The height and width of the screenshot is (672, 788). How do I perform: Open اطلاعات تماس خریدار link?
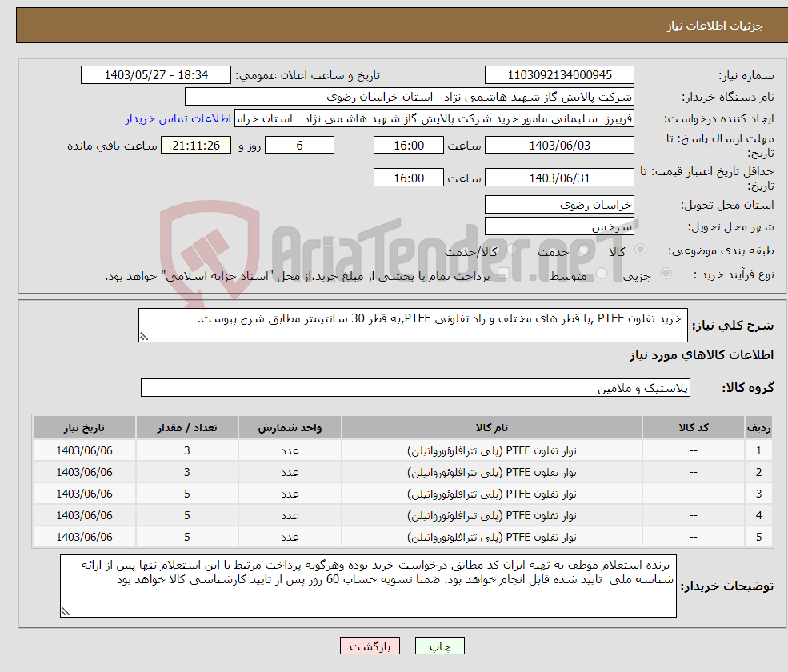coord(178,118)
